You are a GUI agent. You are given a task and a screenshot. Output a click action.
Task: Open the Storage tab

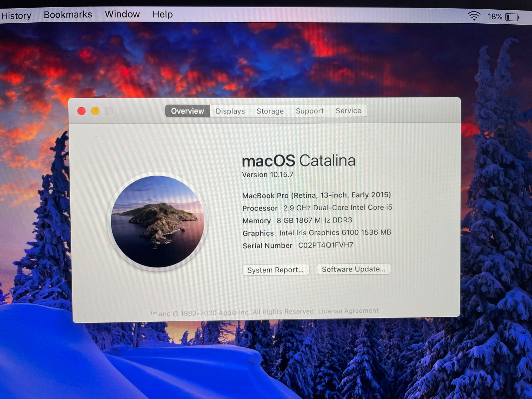270,111
